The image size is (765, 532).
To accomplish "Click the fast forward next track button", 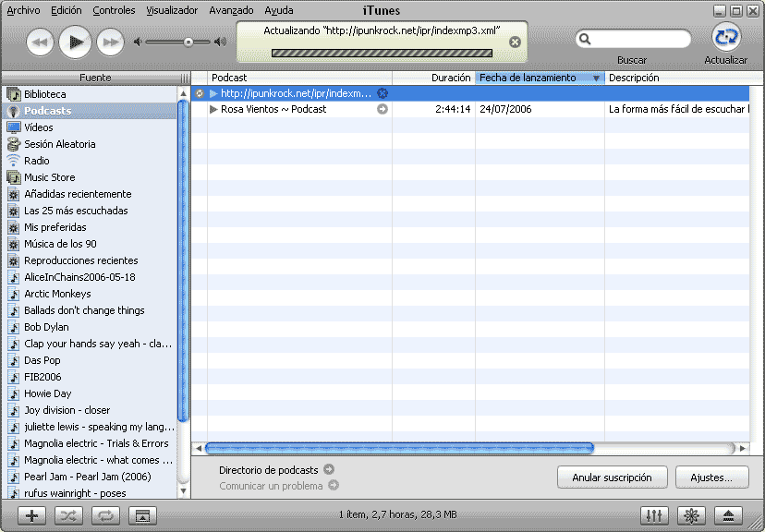I will point(110,42).
